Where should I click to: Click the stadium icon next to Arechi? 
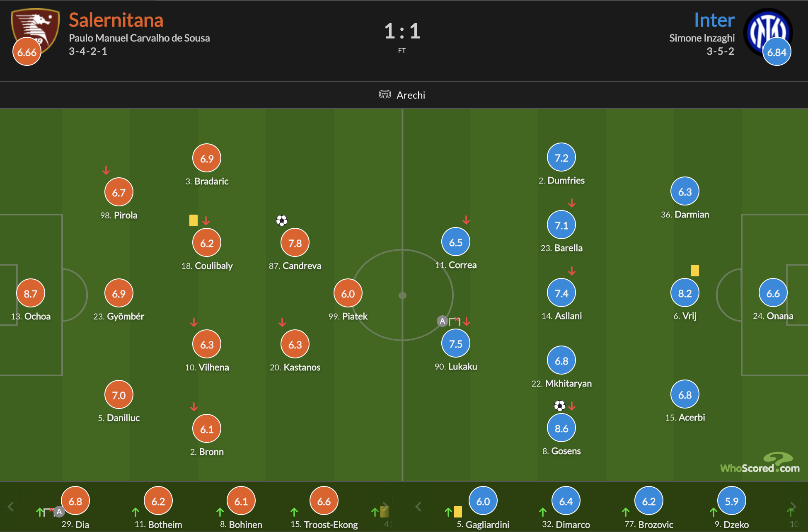(385, 94)
